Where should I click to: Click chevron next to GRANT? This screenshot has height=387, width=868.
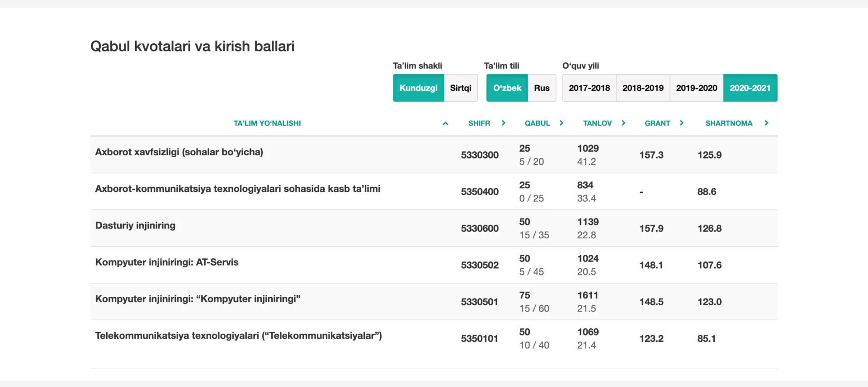point(682,123)
